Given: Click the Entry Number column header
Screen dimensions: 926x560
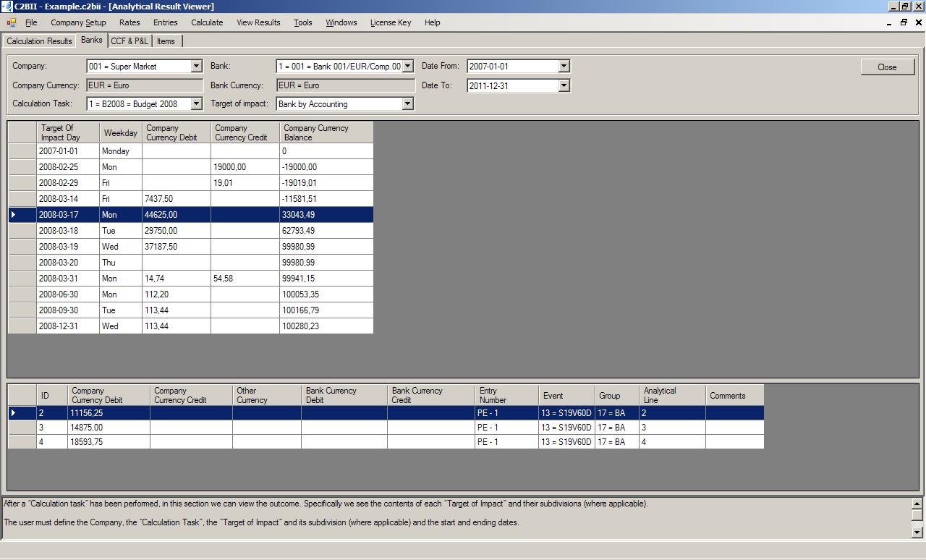Looking at the screenshot, I should (506, 395).
